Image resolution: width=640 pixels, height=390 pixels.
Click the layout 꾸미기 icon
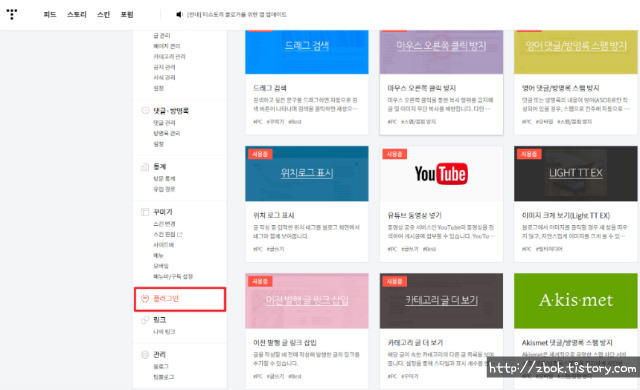click(145, 212)
